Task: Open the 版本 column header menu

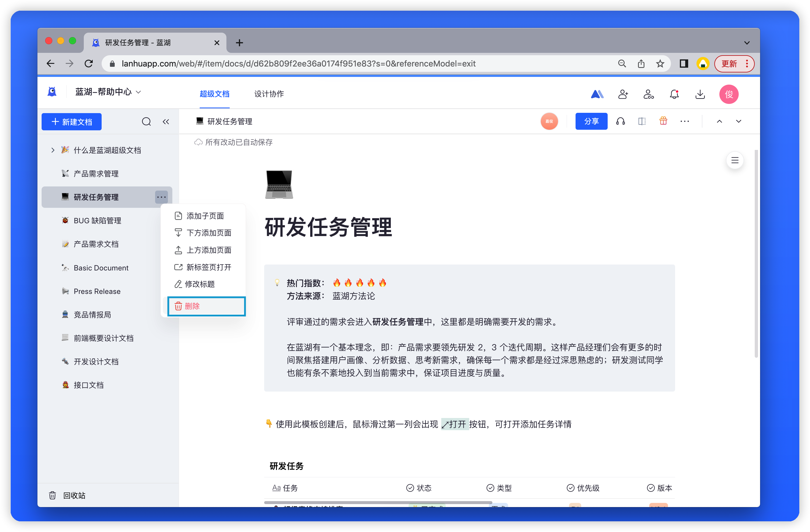Action: 660,488
